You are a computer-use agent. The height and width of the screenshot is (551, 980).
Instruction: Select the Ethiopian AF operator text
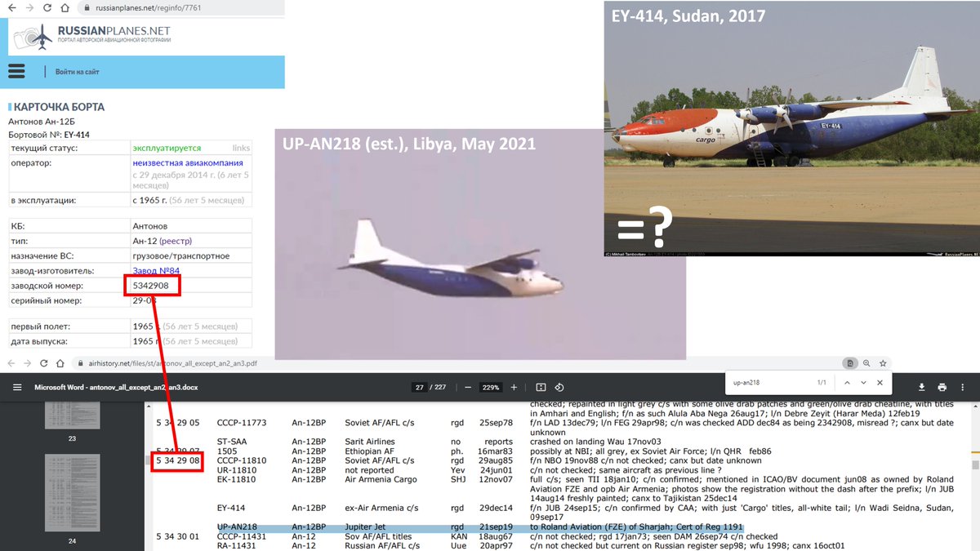[372, 451]
